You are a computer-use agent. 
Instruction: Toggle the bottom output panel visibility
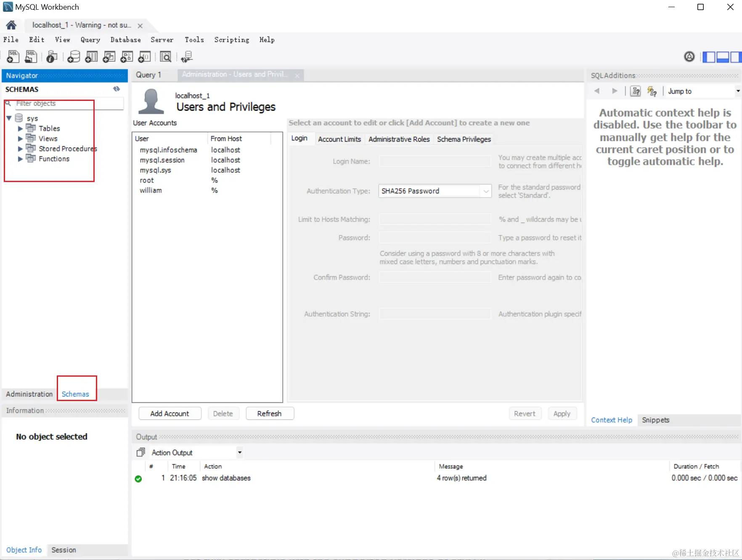pos(723,57)
